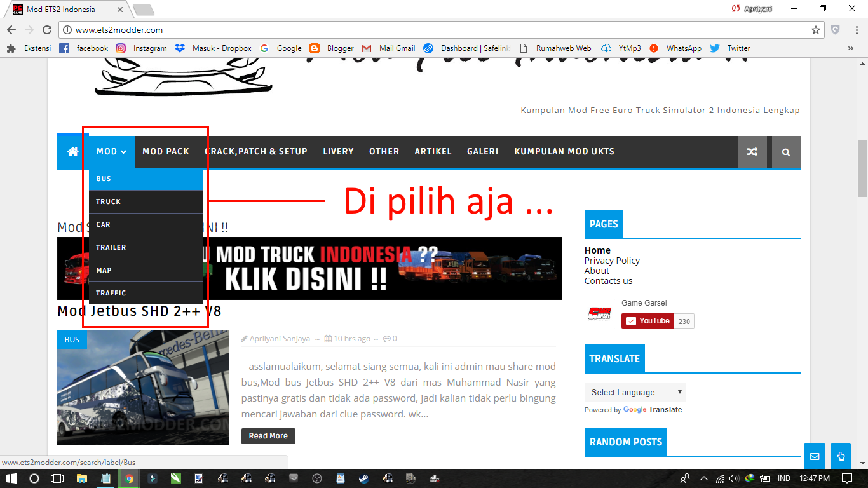Open OBS Studio from the taskbar
The height and width of the screenshot is (488, 868).
(x=316, y=478)
